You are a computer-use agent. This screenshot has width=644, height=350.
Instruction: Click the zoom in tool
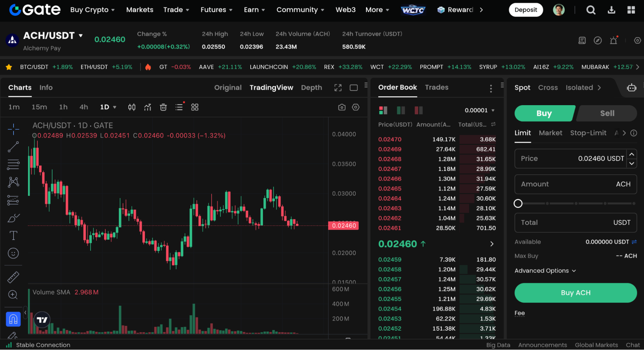pos(13,295)
